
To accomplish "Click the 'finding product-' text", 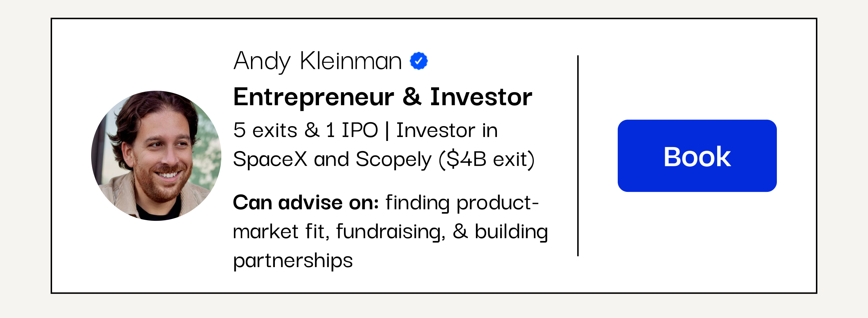I will [462, 203].
